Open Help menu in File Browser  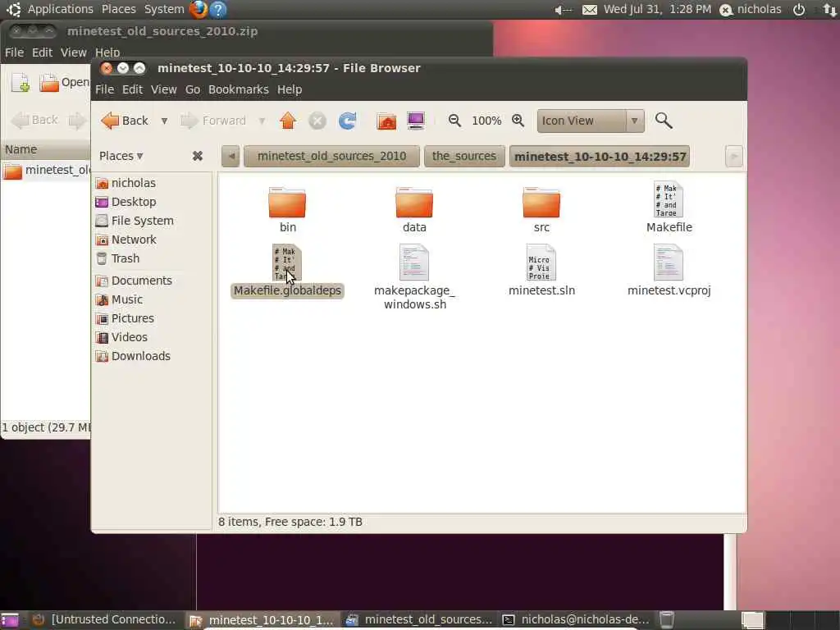290,89
